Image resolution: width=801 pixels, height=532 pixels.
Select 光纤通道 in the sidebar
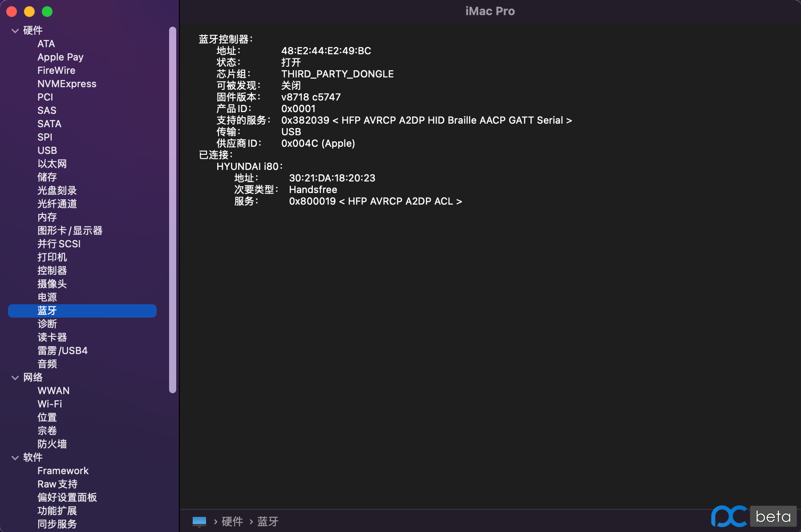pos(57,204)
